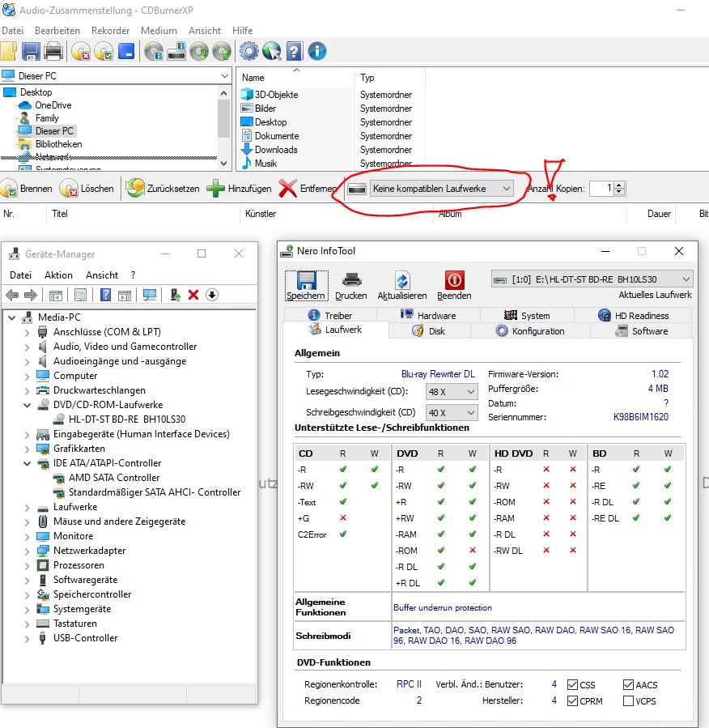Viewport: 709px width, 728px height.
Task: Select AMD SATA Controller device
Action: click(113, 478)
